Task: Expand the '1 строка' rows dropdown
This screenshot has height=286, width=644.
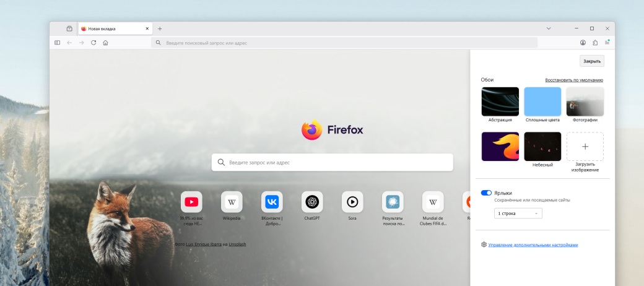Action: point(518,214)
